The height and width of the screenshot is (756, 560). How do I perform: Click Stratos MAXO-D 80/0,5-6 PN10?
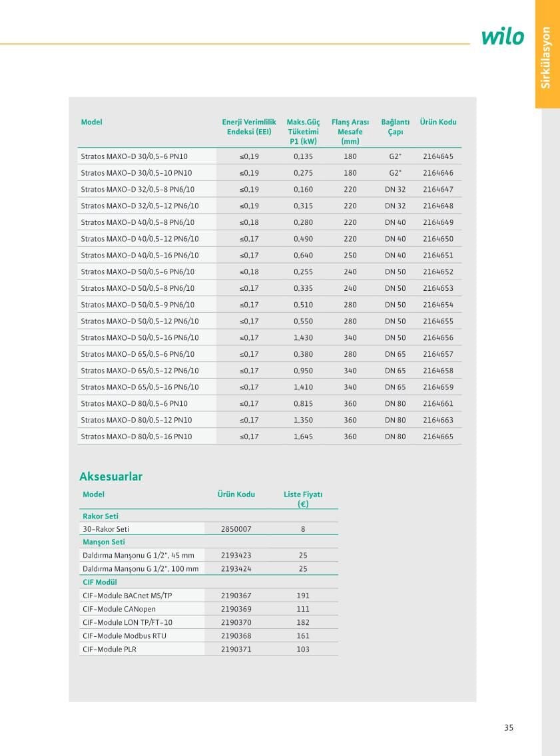coord(134,403)
